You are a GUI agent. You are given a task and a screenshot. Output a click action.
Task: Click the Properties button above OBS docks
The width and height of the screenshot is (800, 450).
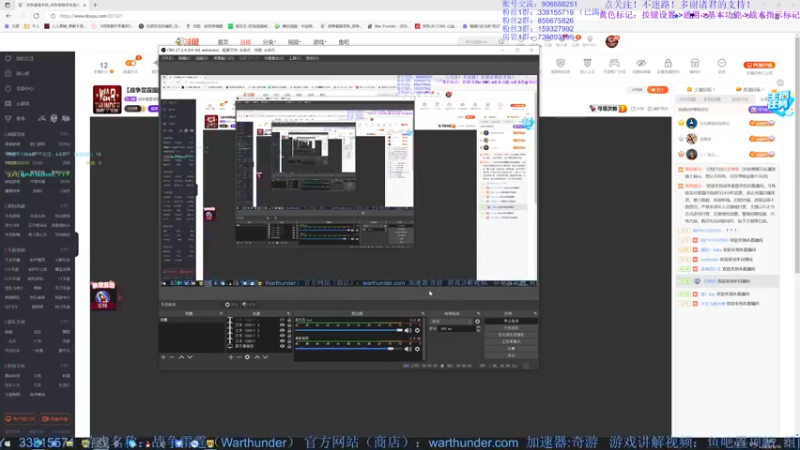coord(232,305)
